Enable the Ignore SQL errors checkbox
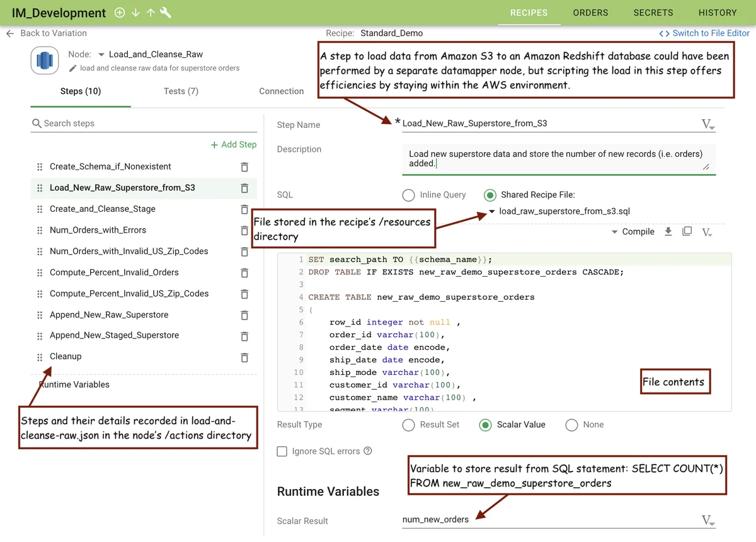 [x=282, y=451]
